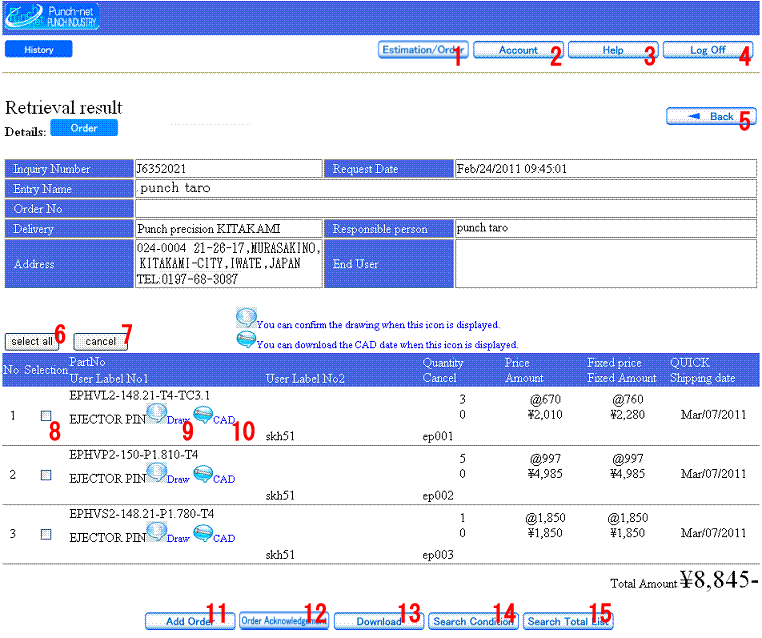
Task: Open the History tab
Action: [x=39, y=49]
